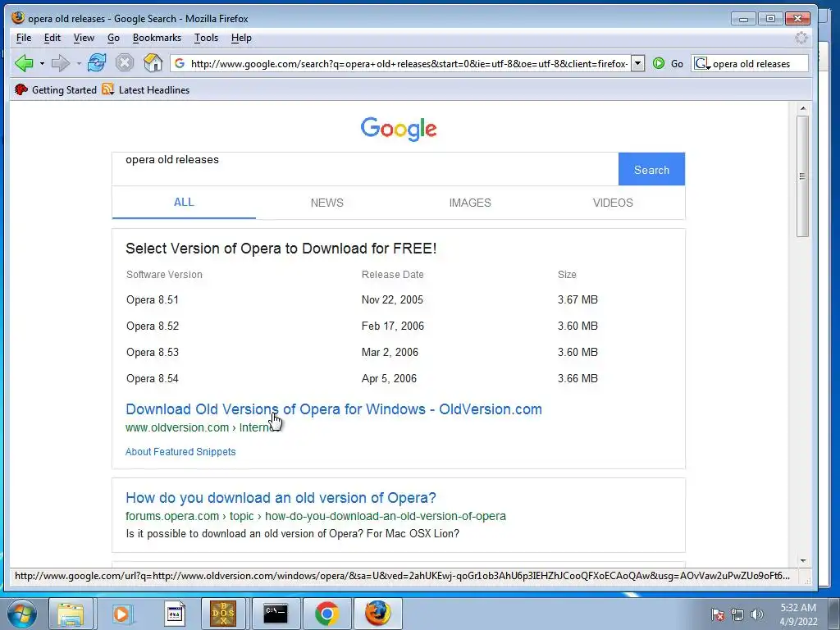Open the Getting Started bookmark
Screen dimensions: 840x630
56,90
